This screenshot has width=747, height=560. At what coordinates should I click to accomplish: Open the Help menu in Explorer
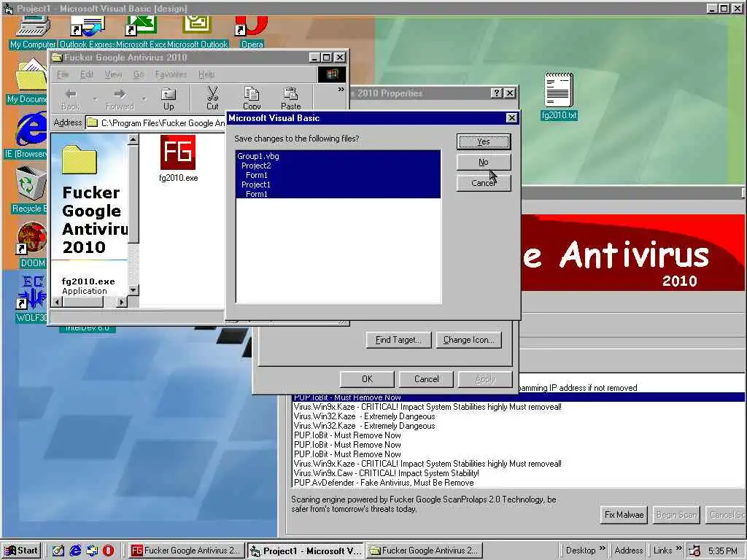point(206,74)
